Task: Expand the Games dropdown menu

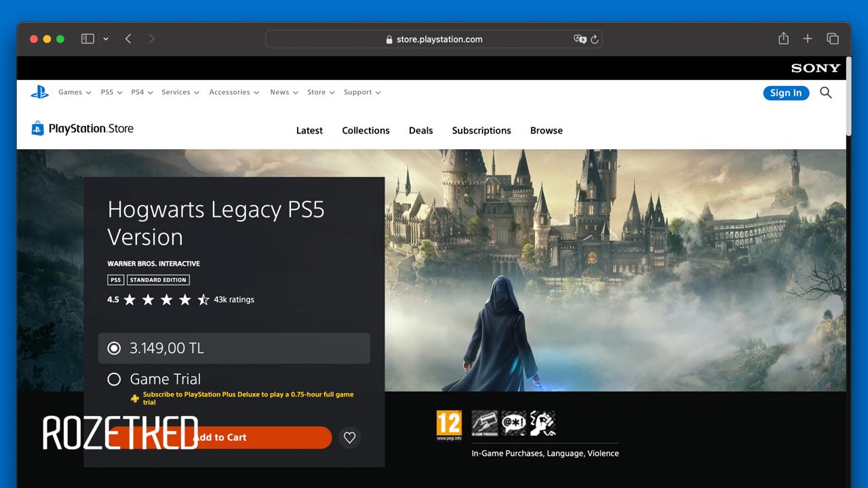Action: [75, 92]
